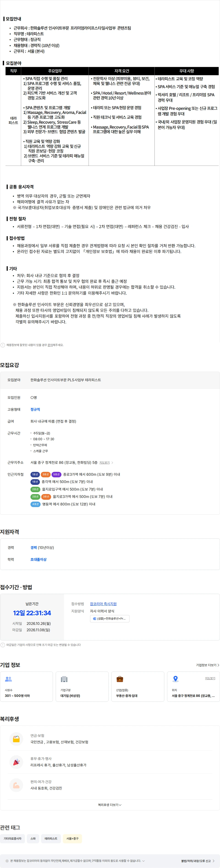220x868 pixels.
Task: Click the chevron after the address 지도보기
Action: [112, 463]
